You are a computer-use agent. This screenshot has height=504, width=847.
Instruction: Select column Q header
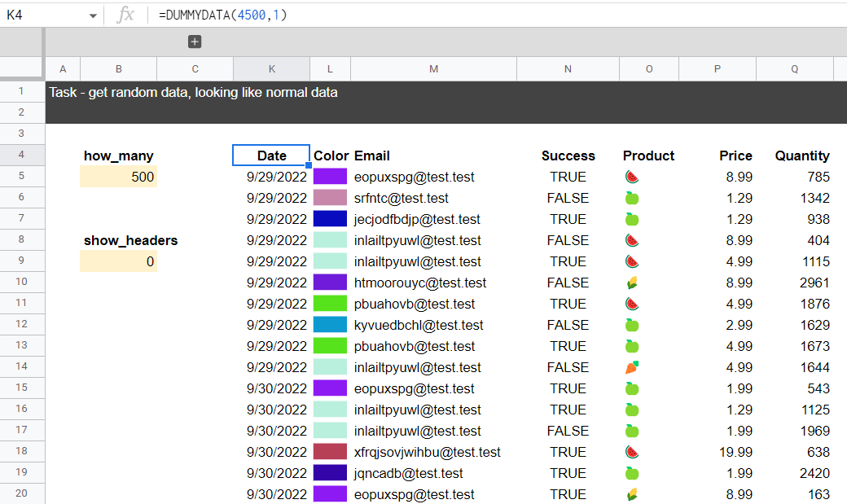795,69
